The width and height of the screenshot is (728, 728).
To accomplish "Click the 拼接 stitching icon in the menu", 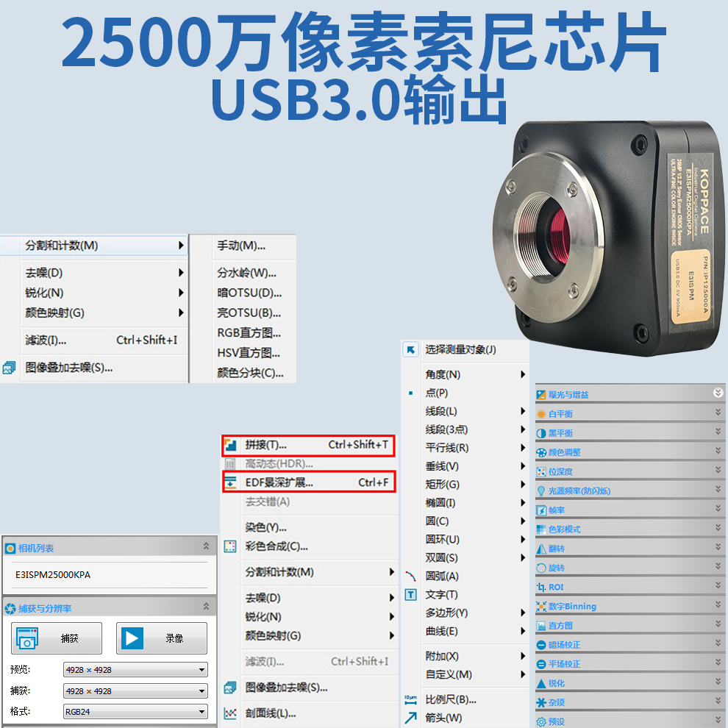I will 231,445.
